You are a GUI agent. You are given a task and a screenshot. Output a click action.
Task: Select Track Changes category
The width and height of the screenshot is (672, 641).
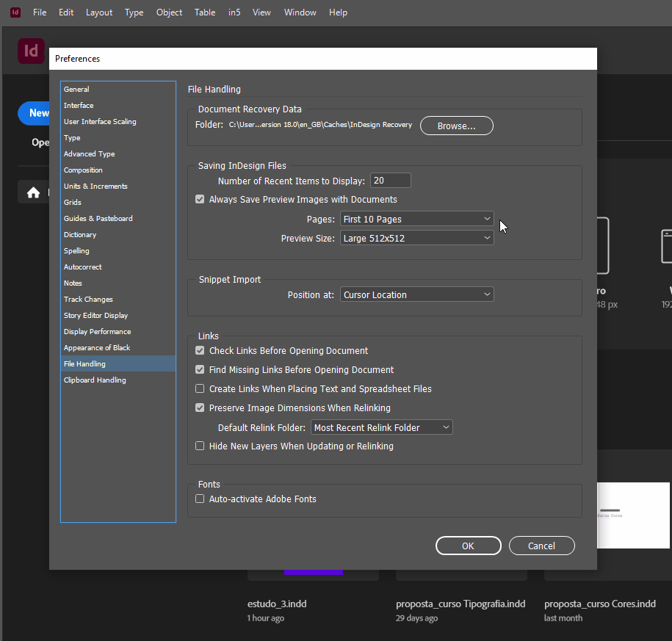coord(118,299)
